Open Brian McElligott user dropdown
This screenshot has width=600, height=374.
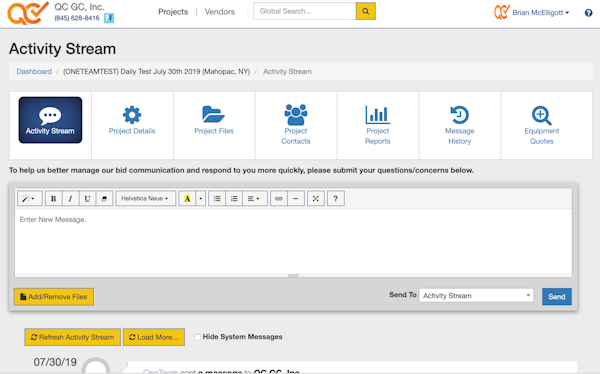point(541,13)
